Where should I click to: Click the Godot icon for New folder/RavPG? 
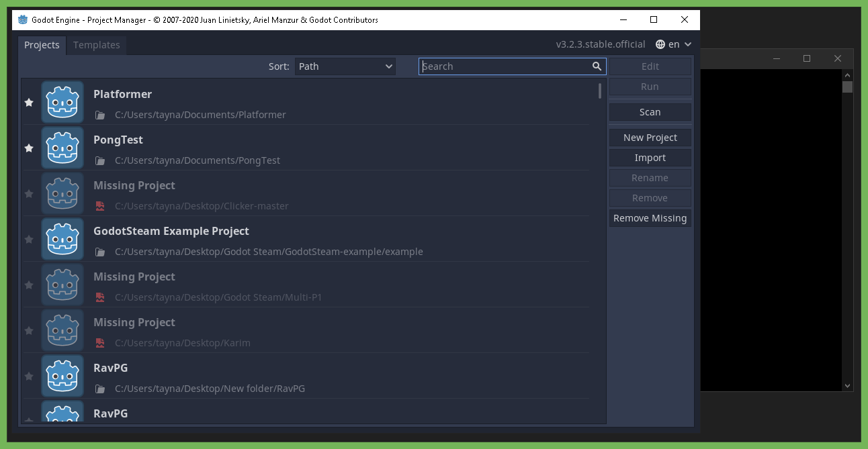coord(62,376)
